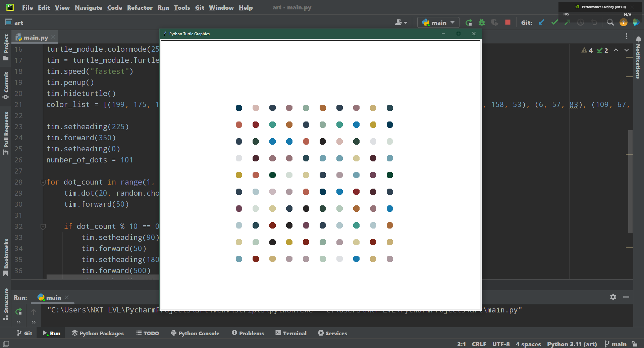
Task: Push commits with the arrow icon
Action: tap(567, 22)
